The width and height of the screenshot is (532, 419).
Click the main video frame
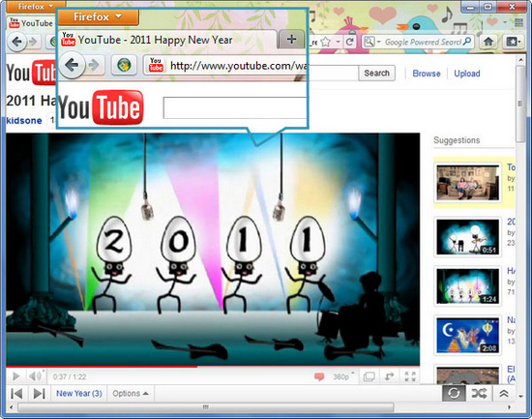[x=213, y=250]
